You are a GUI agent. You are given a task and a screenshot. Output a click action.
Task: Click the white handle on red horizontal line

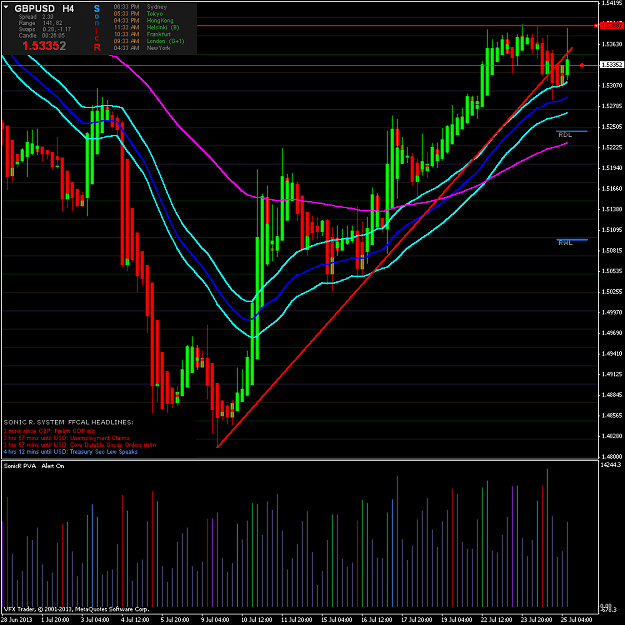pyautogui.click(x=596, y=26)
